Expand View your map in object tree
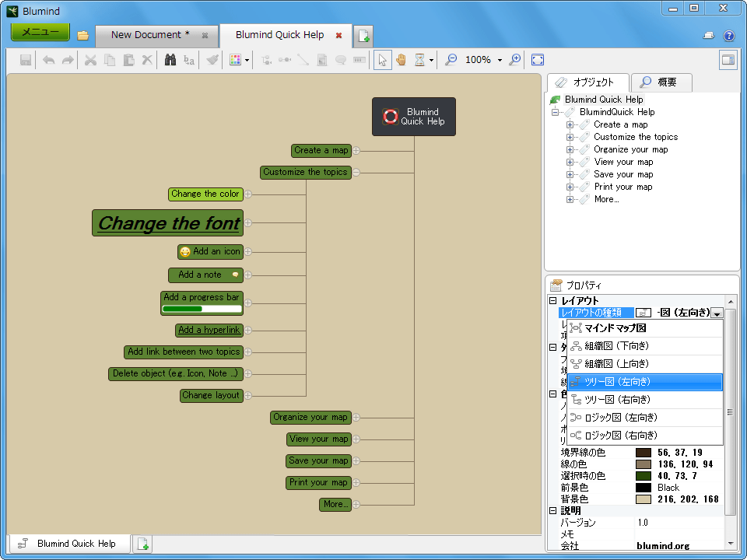The image size is (747, 560). point(570,162)
